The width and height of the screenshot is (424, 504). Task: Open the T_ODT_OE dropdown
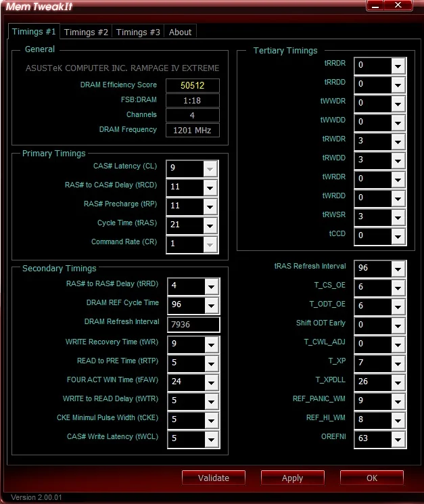click(398, 306)
